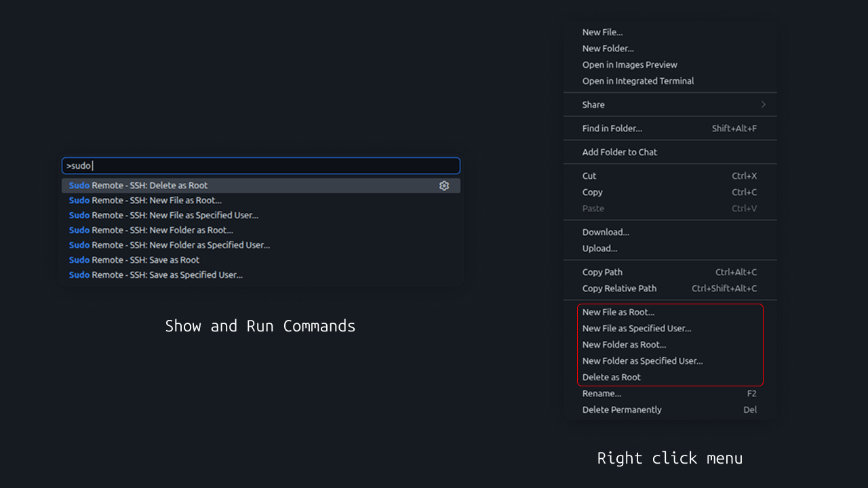The height and width of the screenshot is (488, 868).
Task: Open the Share submenu
Action: click(x=670, y=105)
